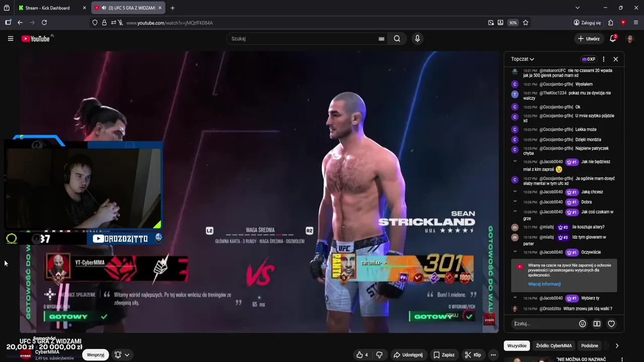Open the chat more options menu
The height and width of the screenshot is (362, 644).
click(604, 59)
